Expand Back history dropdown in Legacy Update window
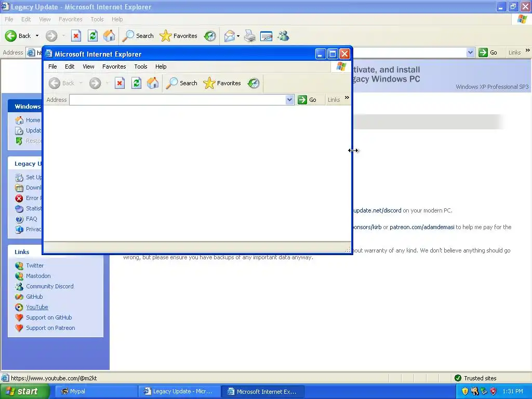This screenshot has height=399, width=532. point(37,36)
